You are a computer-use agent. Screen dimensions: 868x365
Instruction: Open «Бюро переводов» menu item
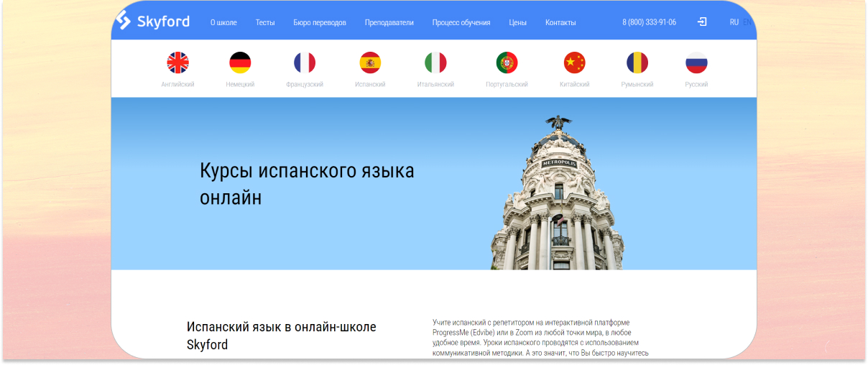[320, 22]
